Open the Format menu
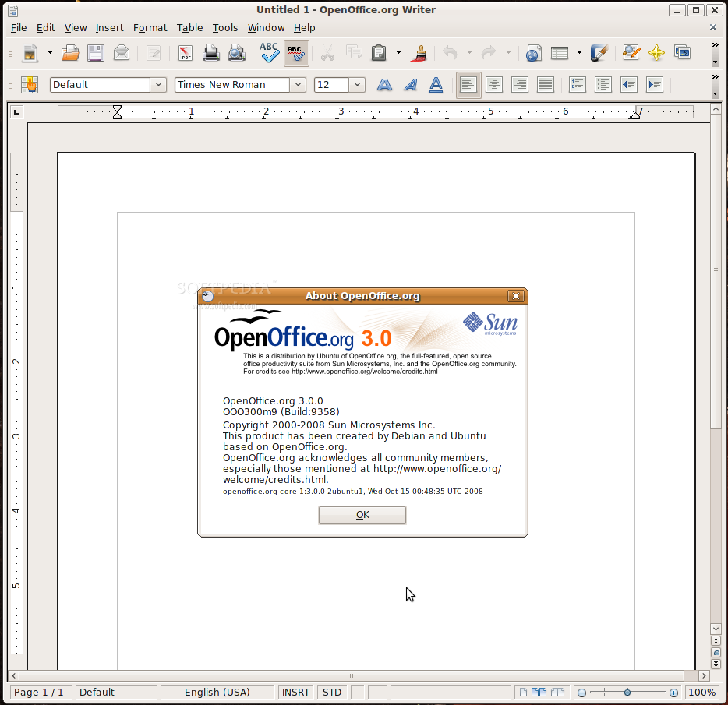This screenshot has width=728, height=705. [x=150, y=27]
